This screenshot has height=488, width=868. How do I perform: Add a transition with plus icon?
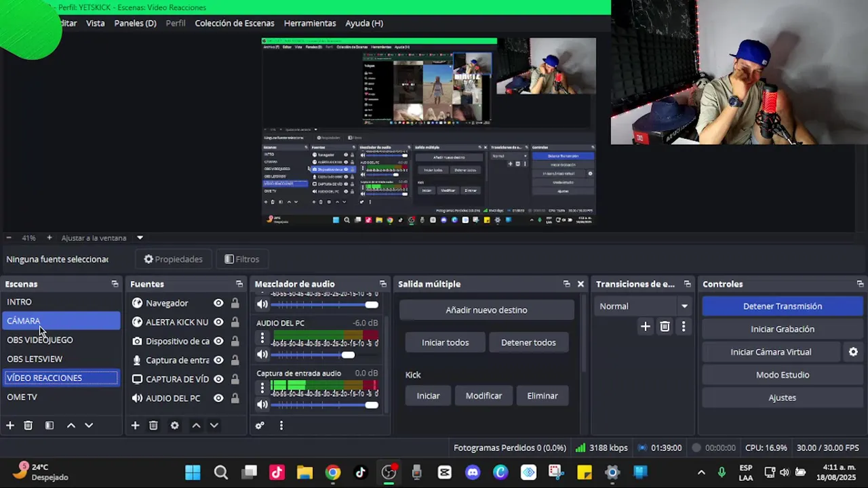pyautogui.click(x=646, y=327)
